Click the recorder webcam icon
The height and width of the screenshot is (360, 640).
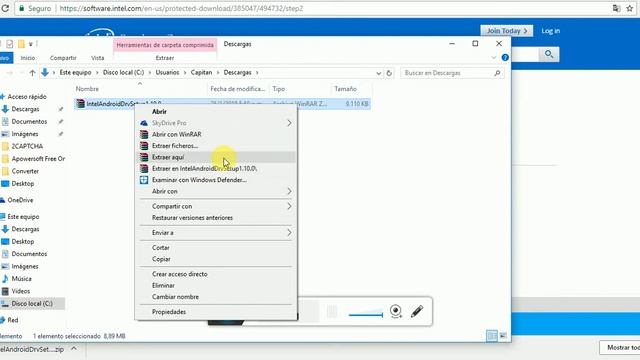tap(396, 311)
